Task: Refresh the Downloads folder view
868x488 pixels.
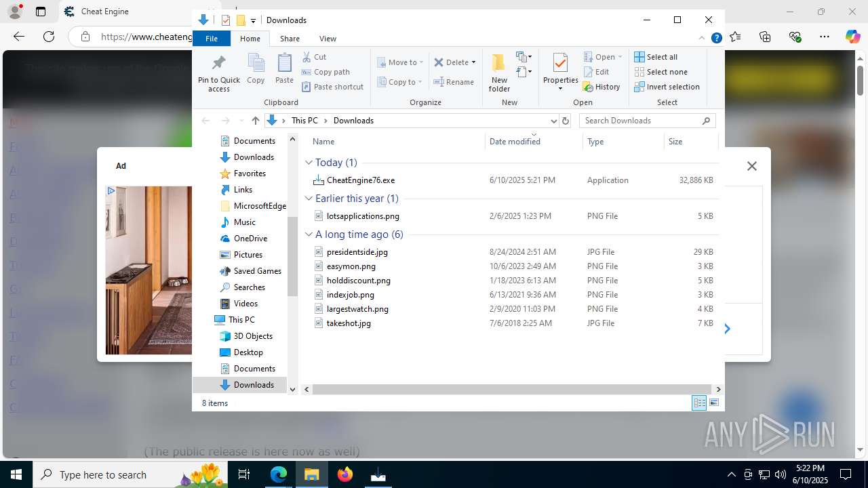Action: (x=566, y=121)
